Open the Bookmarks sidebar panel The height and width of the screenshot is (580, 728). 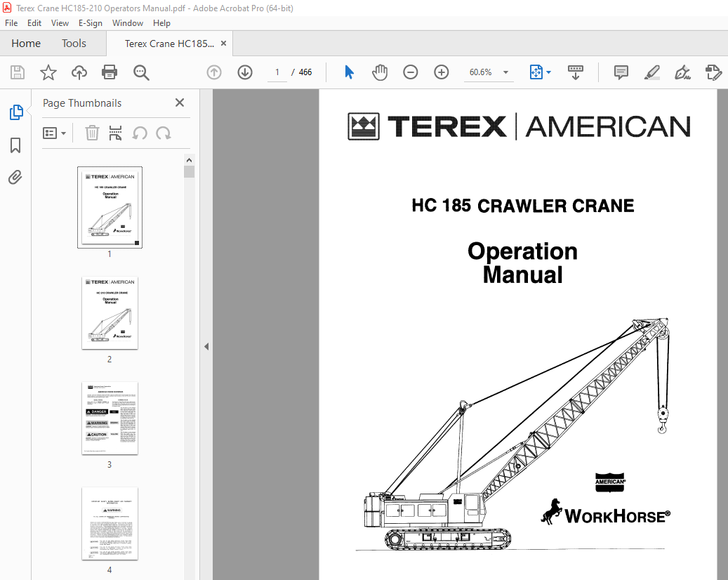click(15, 145)
